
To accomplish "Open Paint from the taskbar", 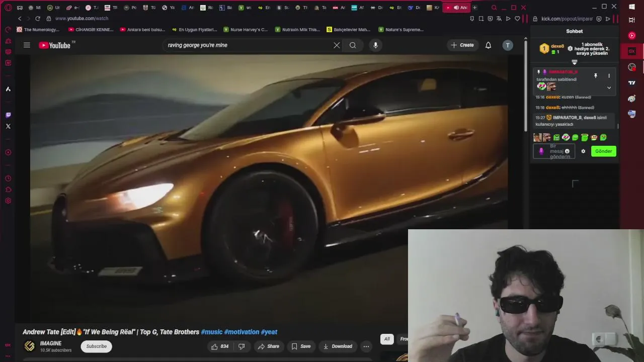I will coord(632,99).
